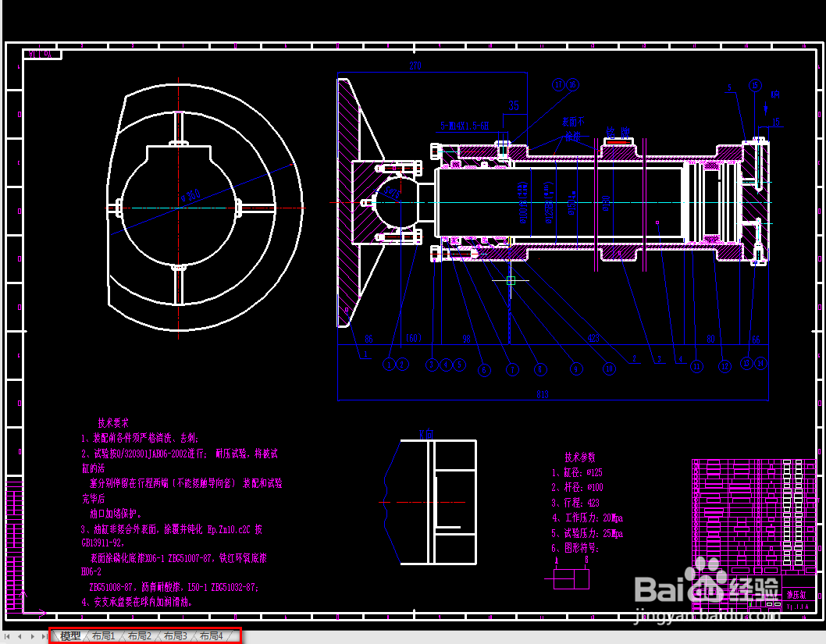Pick part balloon number 12

point(725,367)
